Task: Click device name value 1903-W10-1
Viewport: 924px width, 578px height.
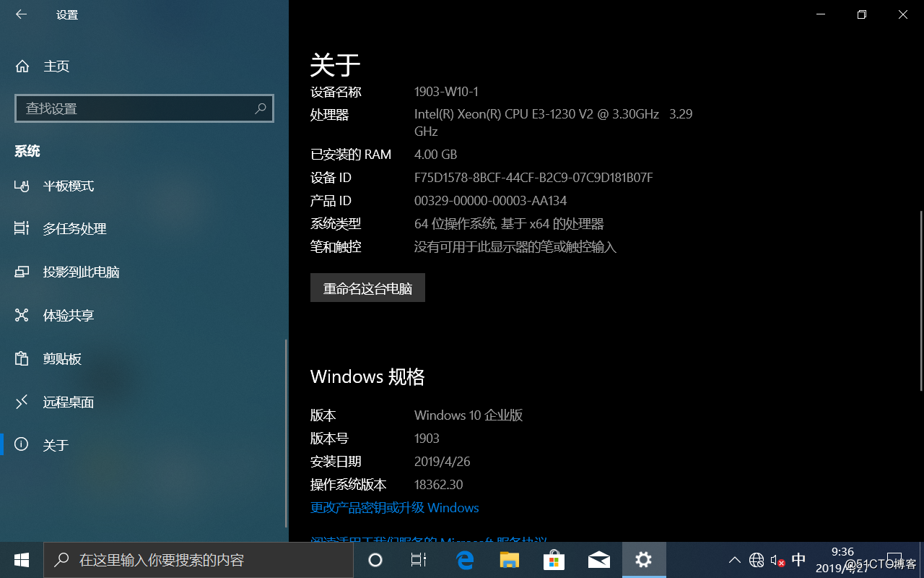Action: 446,92
